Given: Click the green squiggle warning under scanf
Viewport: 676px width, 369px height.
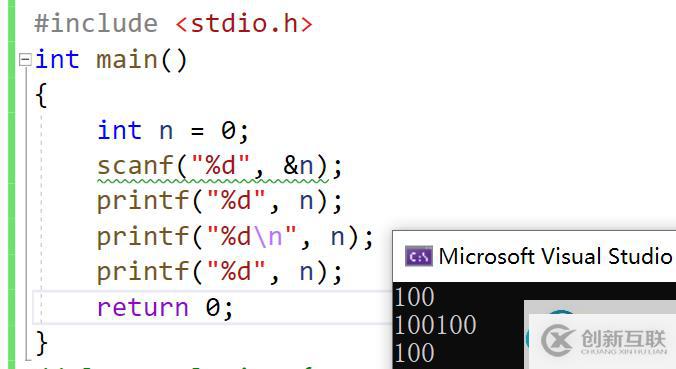Looking at the screenshot, I should 213,181.
